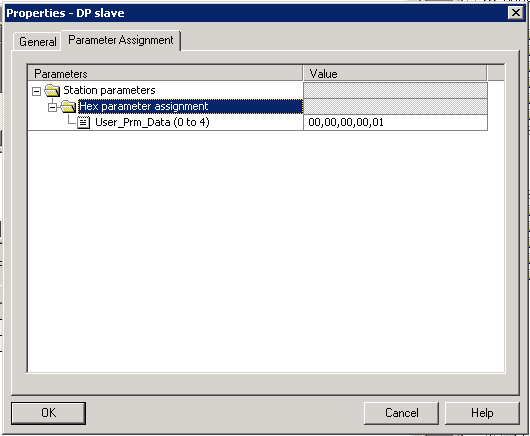Viewport: 530px width, 436px height.
Task: Collapse the Station parameters tree node
Action: (x=37, y=91)
